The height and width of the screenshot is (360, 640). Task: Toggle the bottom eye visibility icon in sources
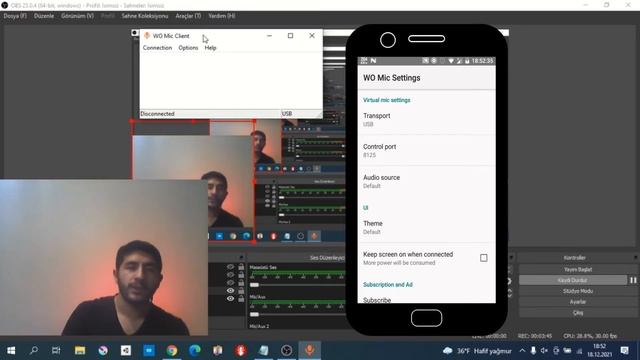pyautogui.click(x=231, y=299)
